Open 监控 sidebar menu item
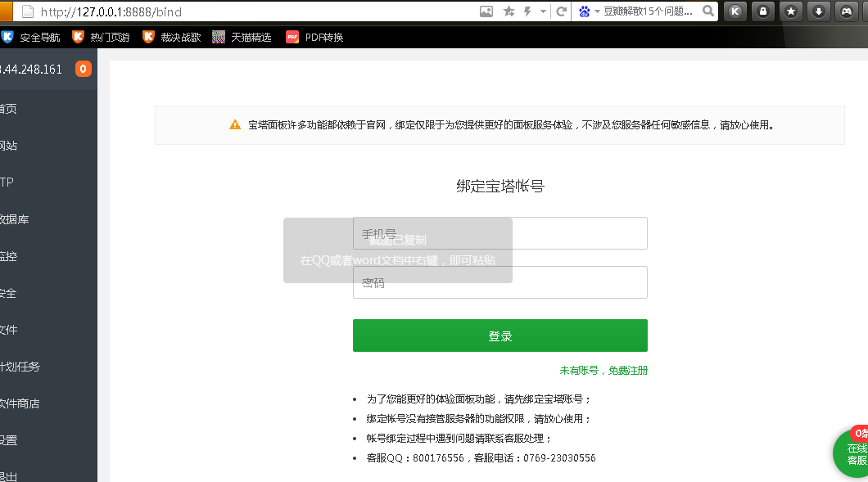This screenshot has width=868, height=482. pyautogui.click(x=9, y=256)
